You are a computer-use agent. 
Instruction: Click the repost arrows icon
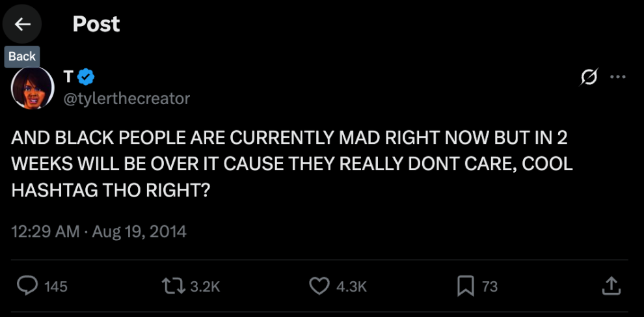[x=173, y=286]
